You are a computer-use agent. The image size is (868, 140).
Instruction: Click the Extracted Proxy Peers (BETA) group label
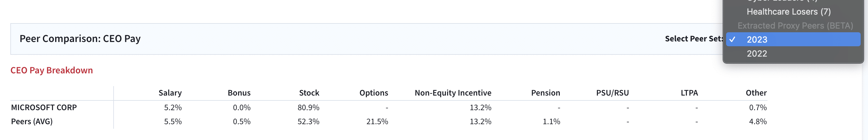coord(795,26)
